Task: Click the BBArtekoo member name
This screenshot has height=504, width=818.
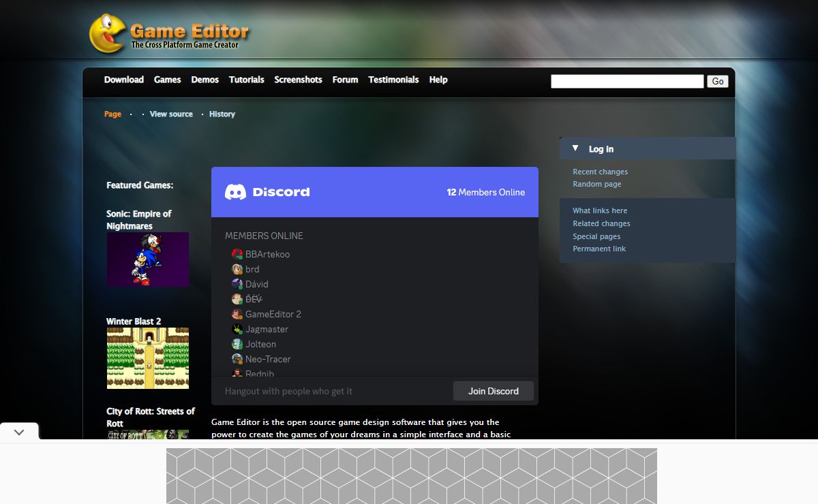Action: [x=267, y=254]
